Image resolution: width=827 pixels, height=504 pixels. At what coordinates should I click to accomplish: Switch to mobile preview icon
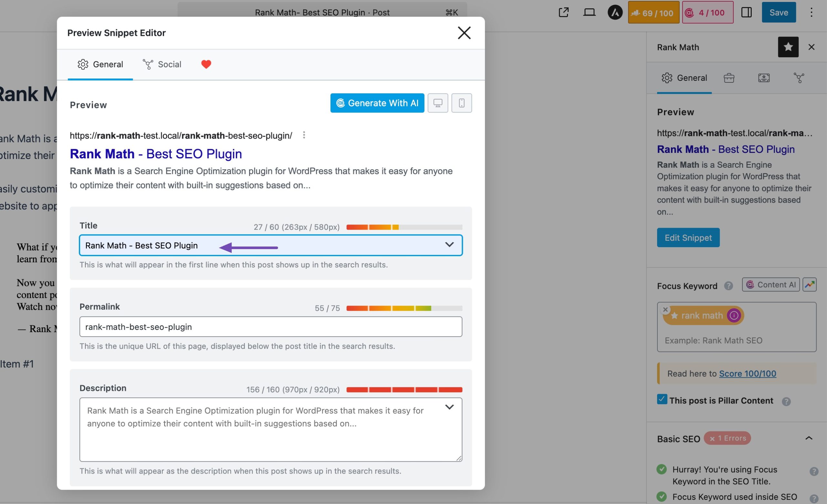point(462,103)
